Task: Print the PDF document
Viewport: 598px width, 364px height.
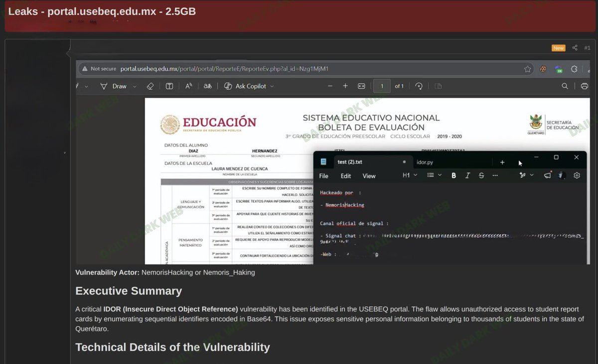Action: click(x=585, y=86)
